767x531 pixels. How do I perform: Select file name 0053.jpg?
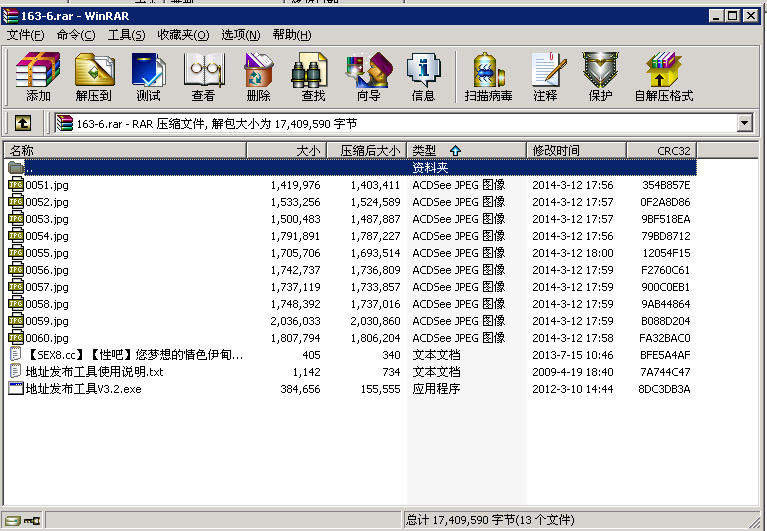point(47,219)
